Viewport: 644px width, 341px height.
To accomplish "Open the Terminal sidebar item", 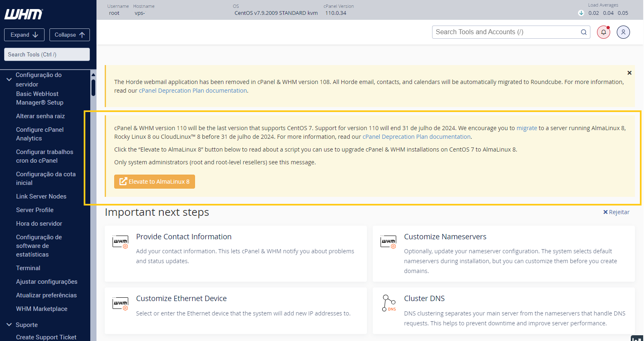I will click(x=28, y=268).
